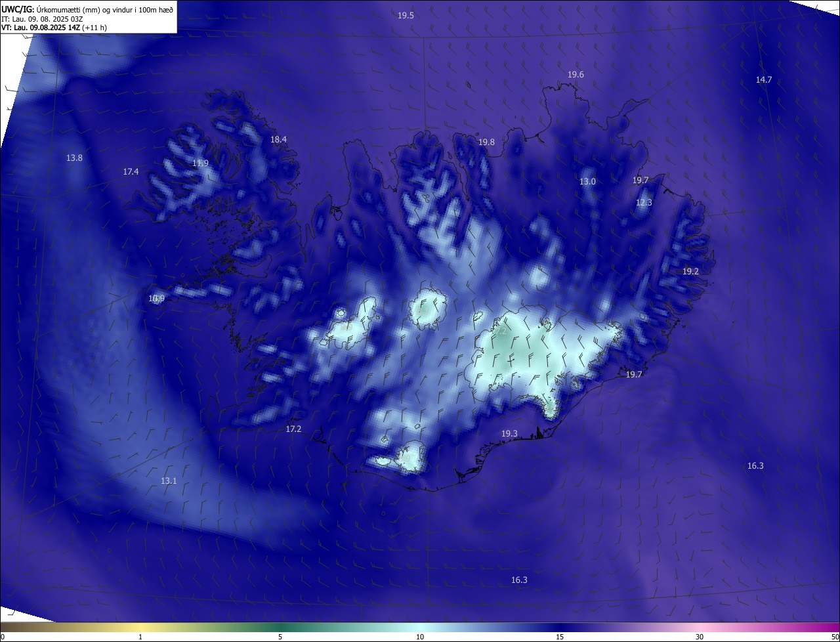Select the 19.6 value label
The height and width of the screenshot is (642, 840).
[576, 75]
